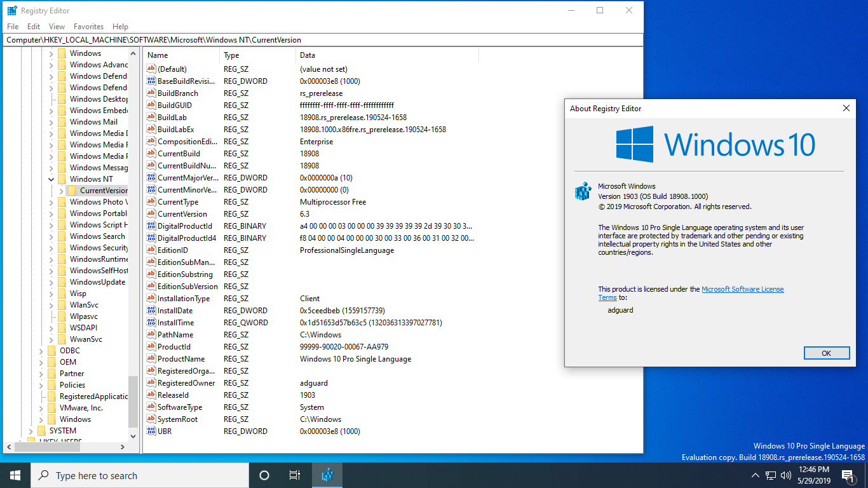Open the Favorites menu

[x=88, y=27]
